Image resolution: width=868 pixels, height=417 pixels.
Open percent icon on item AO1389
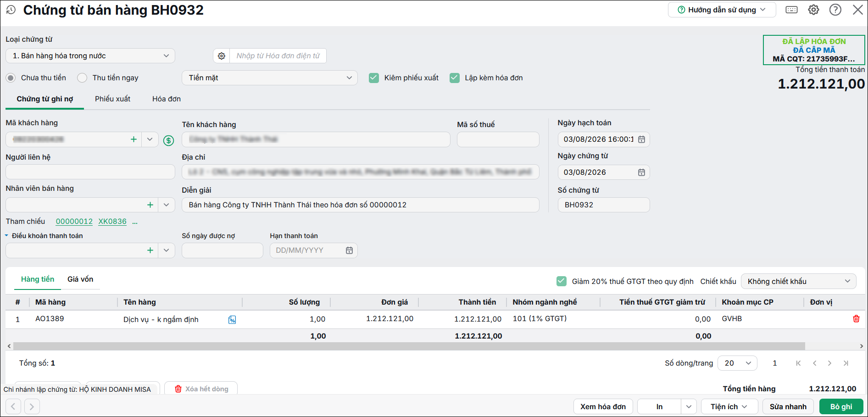point(232,320)
